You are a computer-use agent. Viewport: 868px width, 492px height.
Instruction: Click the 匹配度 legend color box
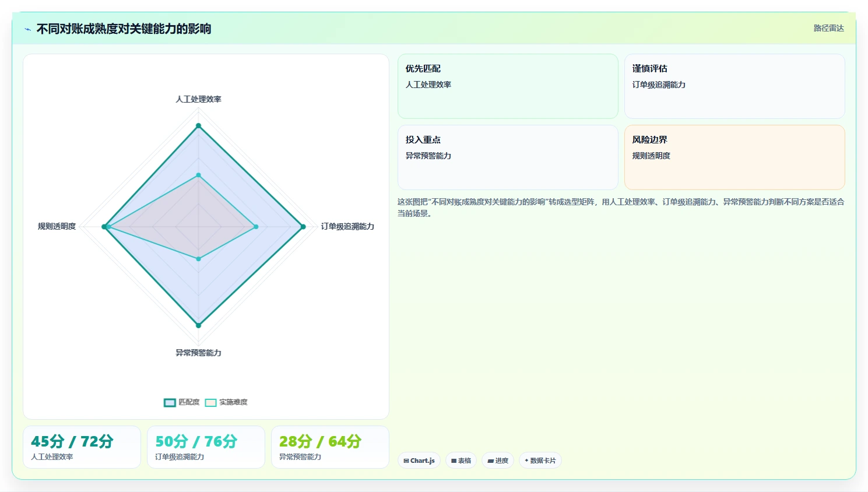coord(170,403)
